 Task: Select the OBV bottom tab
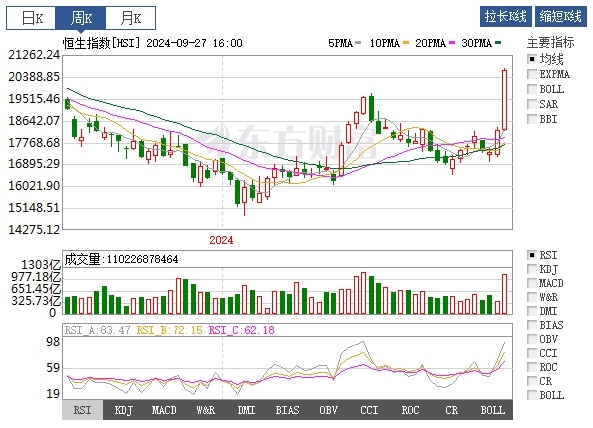pyautogui.click(x=328, y=410)
